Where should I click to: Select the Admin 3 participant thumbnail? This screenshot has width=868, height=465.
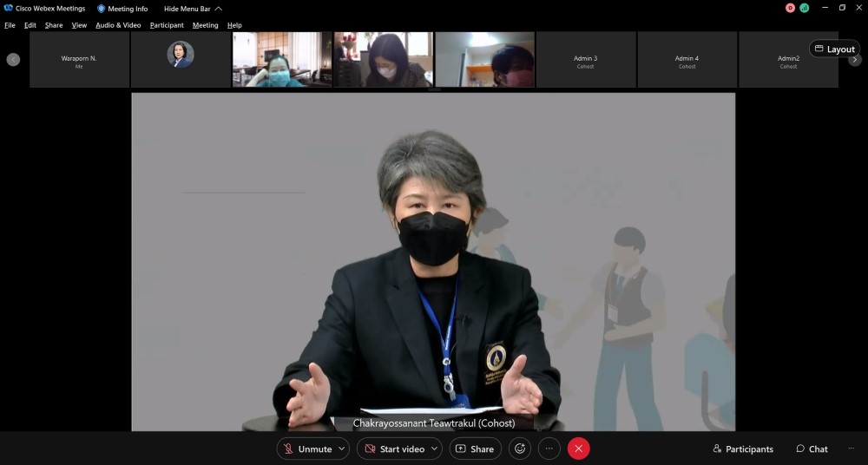point(586,60)
